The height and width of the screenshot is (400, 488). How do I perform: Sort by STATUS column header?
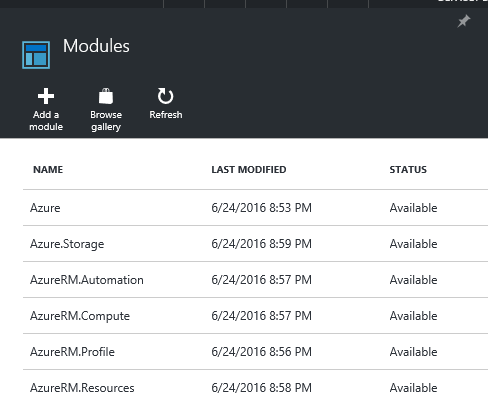pyautogui.click(x=408, y=170)
